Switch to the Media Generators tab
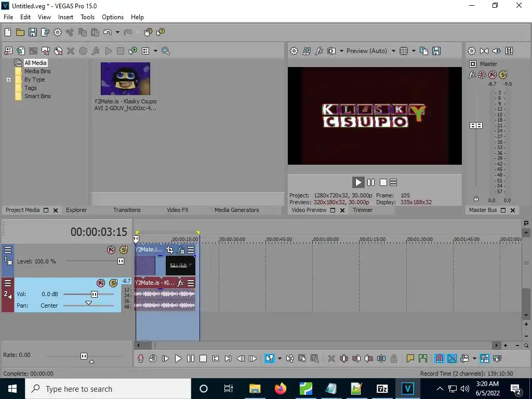Image resolution: width=532 pixels, height=399 pixels. click(x=236, y=210)
